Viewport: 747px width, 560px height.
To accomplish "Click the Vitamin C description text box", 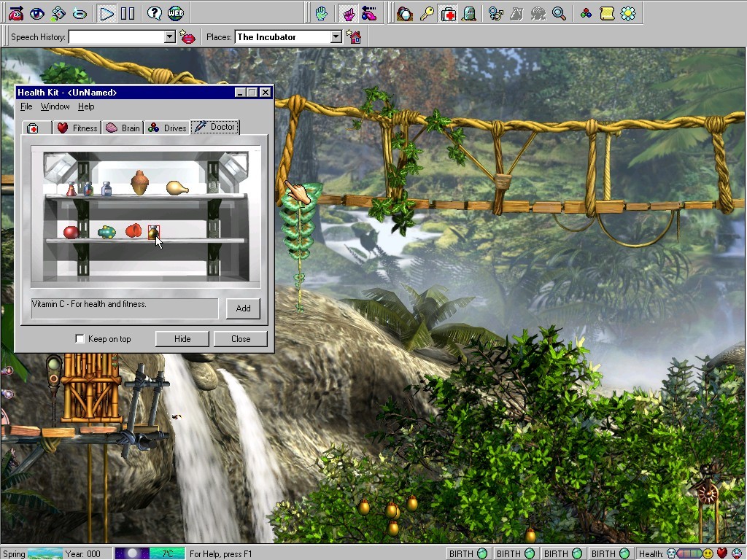I will coord(124,308).
